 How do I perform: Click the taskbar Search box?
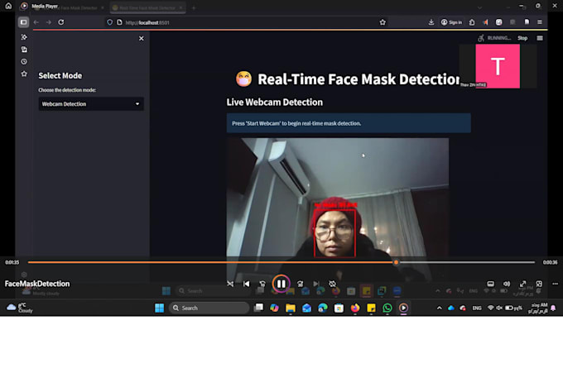209,308
